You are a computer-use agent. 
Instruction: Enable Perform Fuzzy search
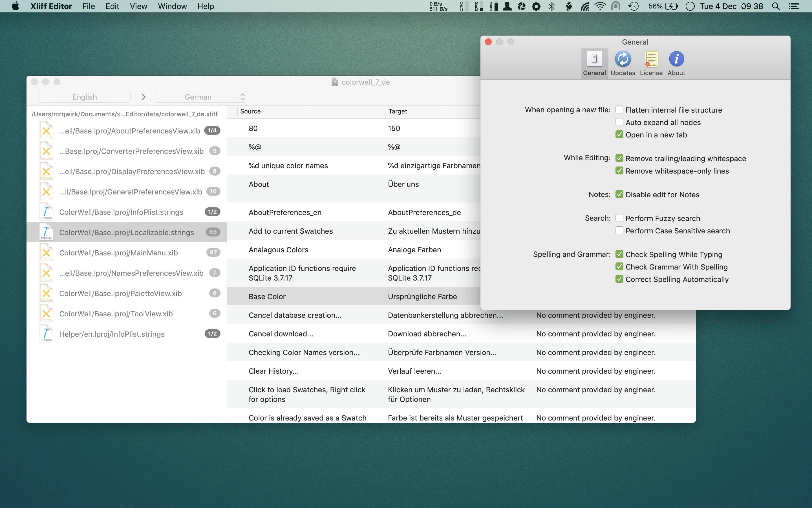click(x=619, y=218)
